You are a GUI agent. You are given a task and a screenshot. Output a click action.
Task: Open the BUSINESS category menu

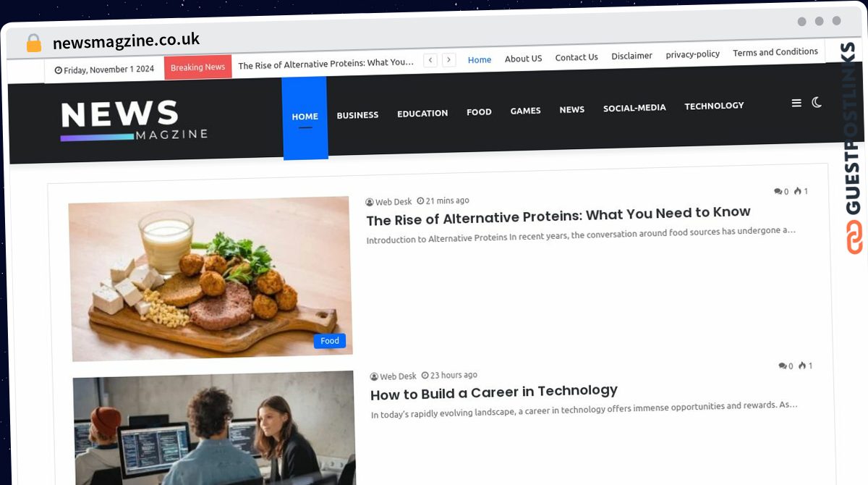(357, 115)
